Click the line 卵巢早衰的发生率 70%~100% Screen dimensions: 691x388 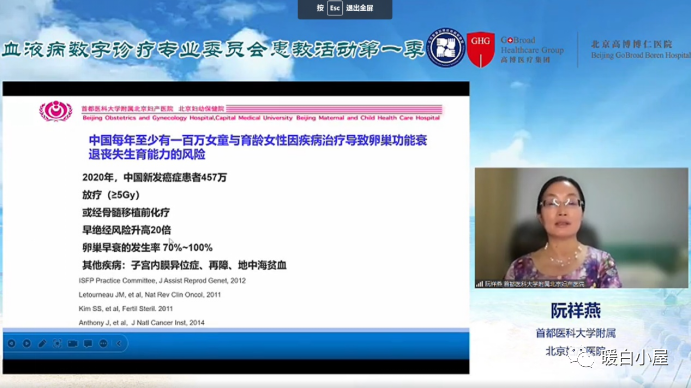tap(147, 248)
